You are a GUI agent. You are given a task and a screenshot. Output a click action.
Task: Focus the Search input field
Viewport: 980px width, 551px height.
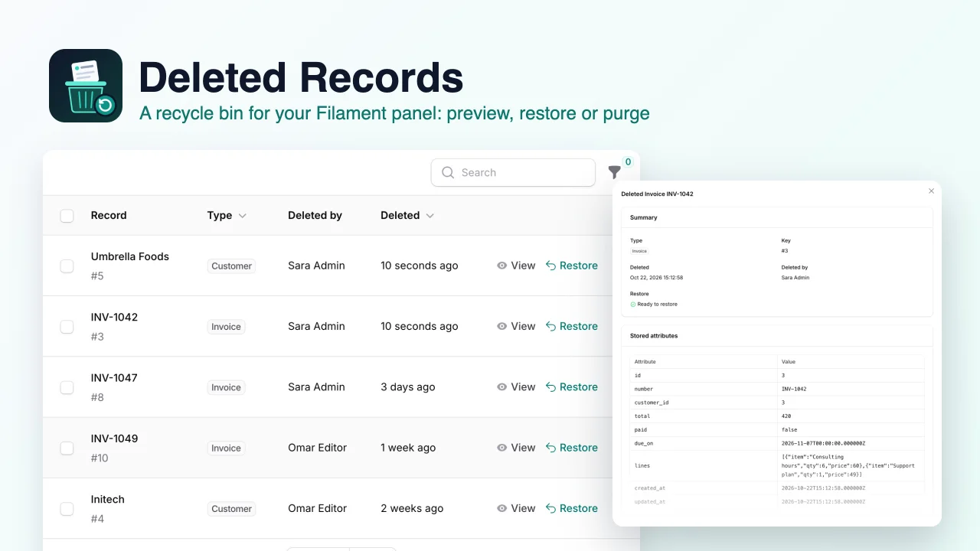click(x=513, y=173)
